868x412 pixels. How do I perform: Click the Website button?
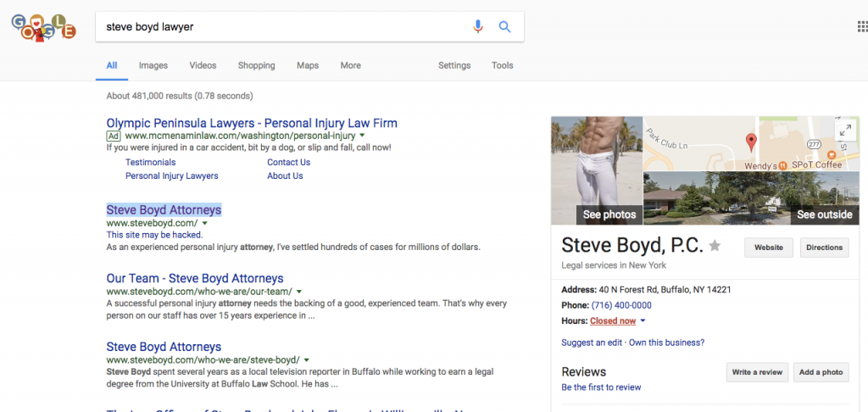[x=768, y=248]
